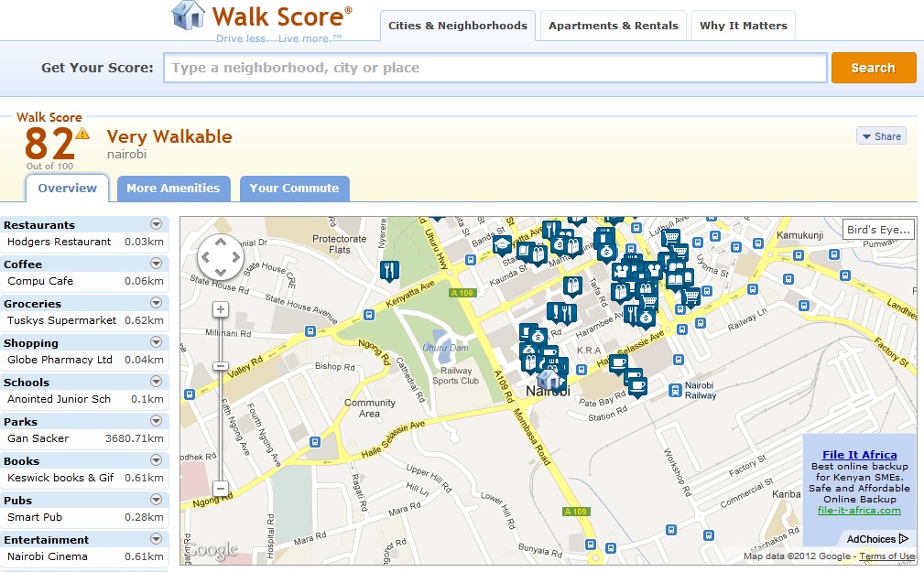Viewport: 924px width, 572px height.
Task: Click the bus stop icon near Milimani Rd
Action: [310, 331]
